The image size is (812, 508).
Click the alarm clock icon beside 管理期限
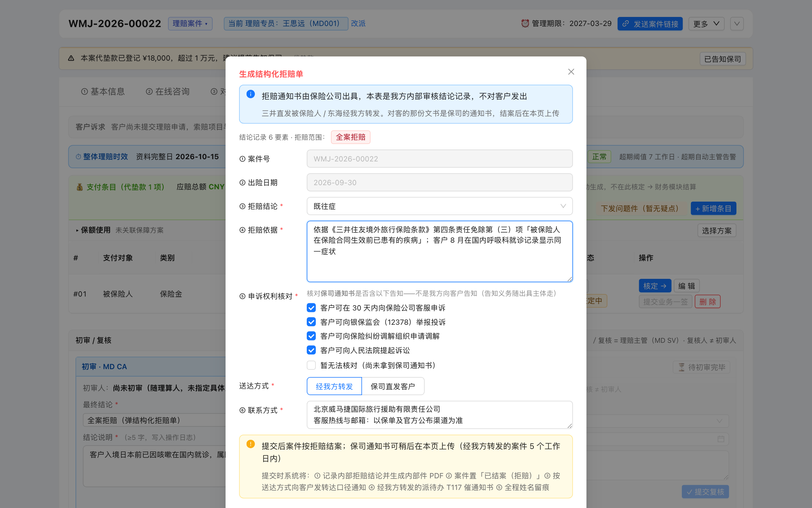tap(525, 23)
